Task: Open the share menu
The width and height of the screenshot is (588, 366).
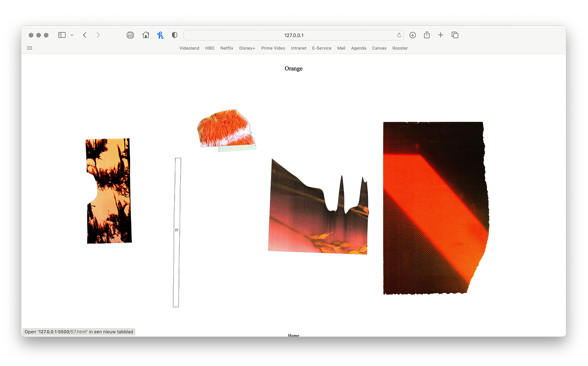Action: tap(427, 35)
